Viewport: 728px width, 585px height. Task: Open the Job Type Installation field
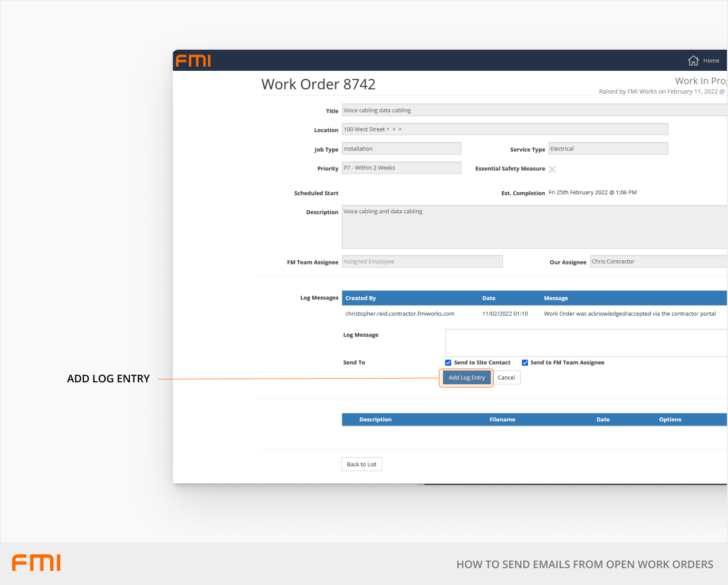401,149
